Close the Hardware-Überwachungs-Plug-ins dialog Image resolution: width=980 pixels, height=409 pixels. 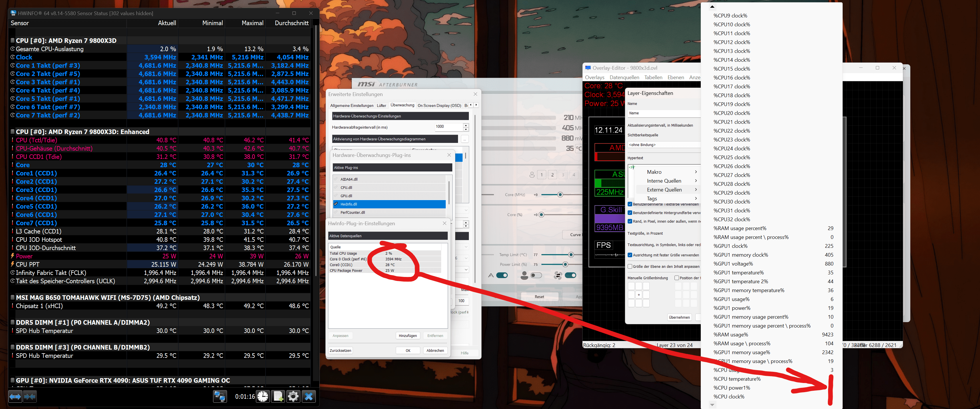pyautogui.click(x=449, y=155)
